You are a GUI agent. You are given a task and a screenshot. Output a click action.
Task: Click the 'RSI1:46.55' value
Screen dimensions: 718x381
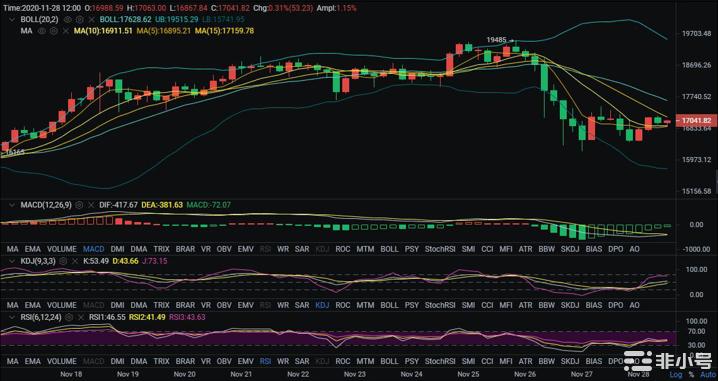[x=107, y=316]
